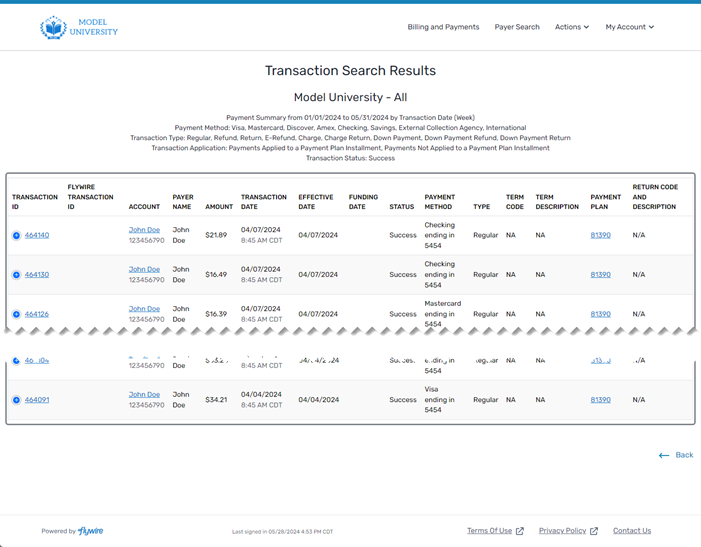Open transaction ID 464126 link
This screenshot has width=701, height=547.
point(37,314)
